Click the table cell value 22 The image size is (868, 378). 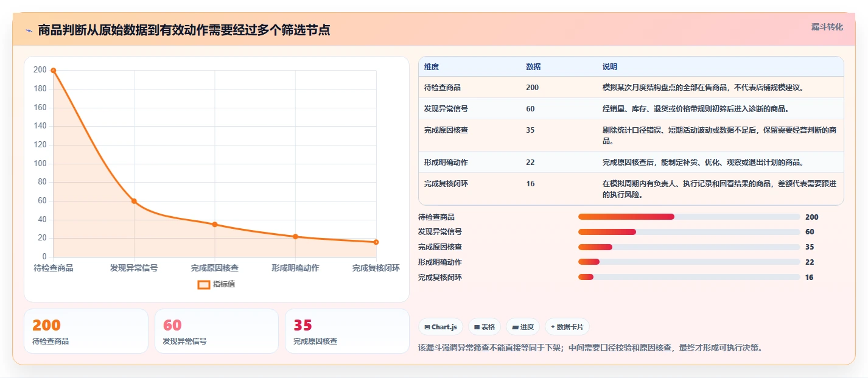pos(530,163)
